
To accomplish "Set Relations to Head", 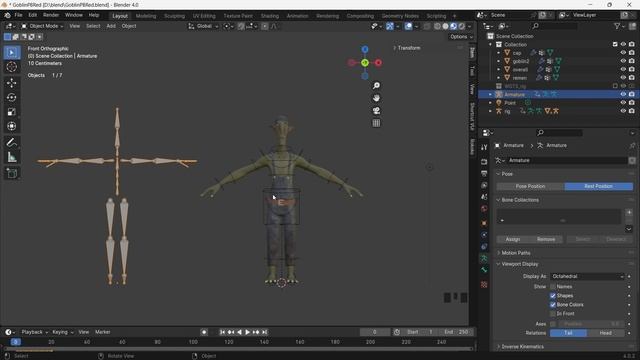I will point(605,333).
